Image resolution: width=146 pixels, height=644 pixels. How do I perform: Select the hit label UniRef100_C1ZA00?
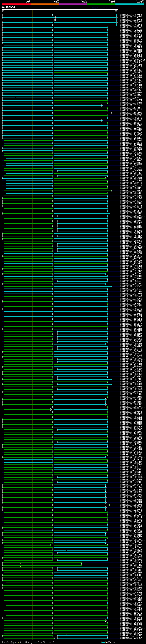(x=131, y=208)
